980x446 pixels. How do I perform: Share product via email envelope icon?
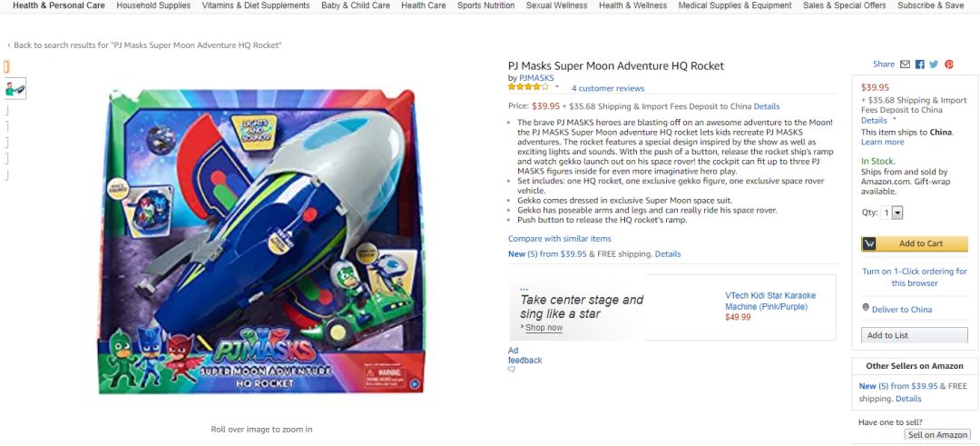pyautogui.click(x=905, y=64)
